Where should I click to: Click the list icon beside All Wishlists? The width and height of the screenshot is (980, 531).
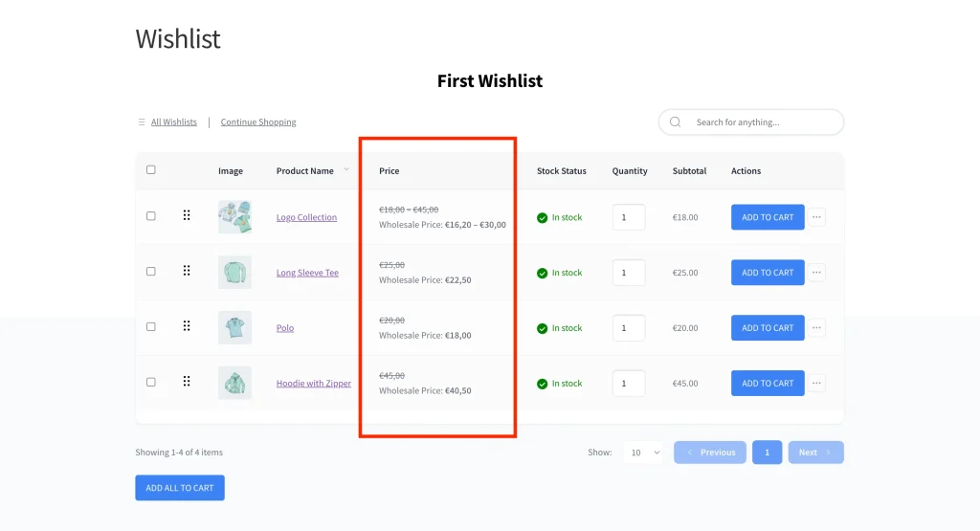142,122
